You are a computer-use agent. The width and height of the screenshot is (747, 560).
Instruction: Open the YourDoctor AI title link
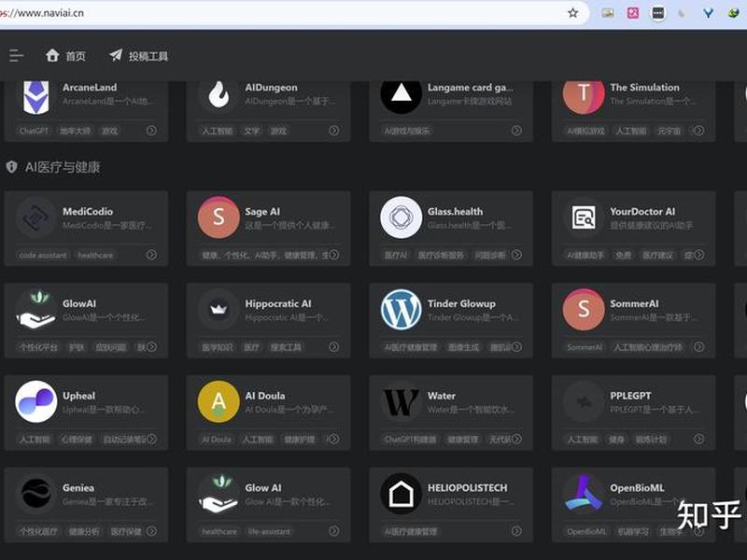click(642, 212)
